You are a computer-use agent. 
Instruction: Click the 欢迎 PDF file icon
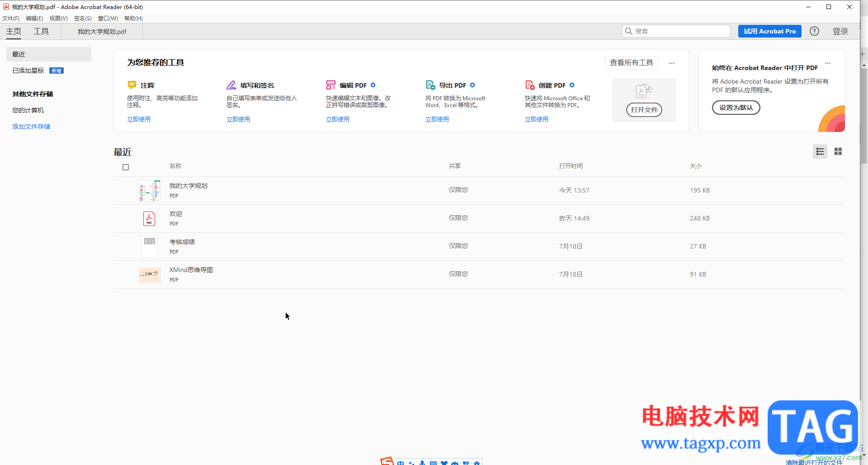[149, 219]
